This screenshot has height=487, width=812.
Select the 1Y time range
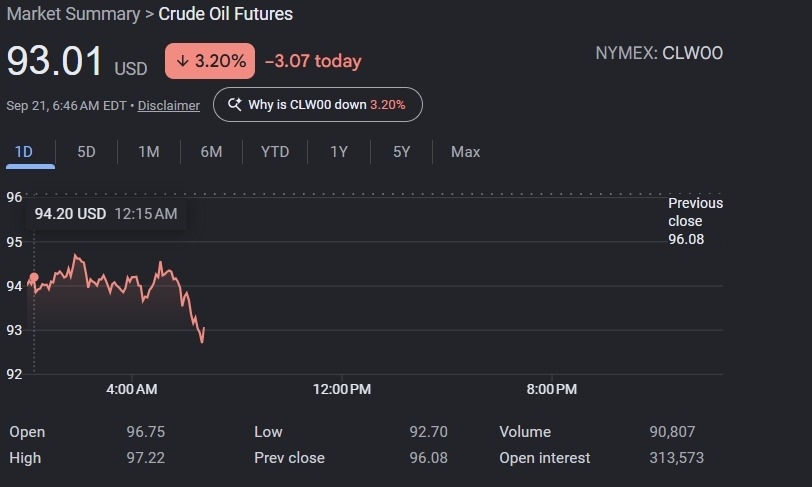point(339,152)
